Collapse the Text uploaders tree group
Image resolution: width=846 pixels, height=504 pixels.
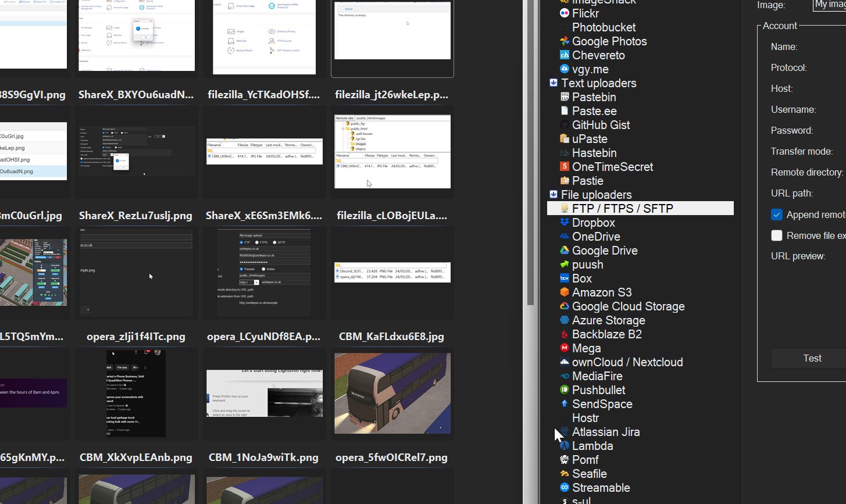point(554,83)
